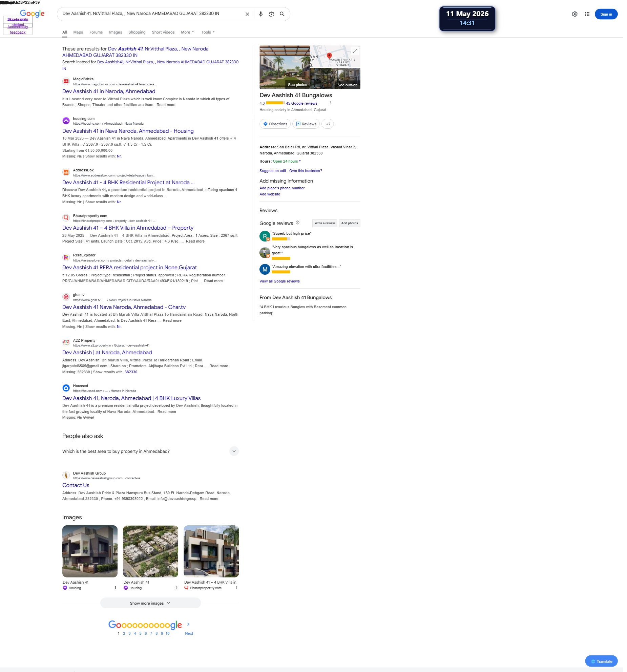This screenshot has width=627, height=672.
Task: Switch to the Maps tab
Action: [78, 33]
